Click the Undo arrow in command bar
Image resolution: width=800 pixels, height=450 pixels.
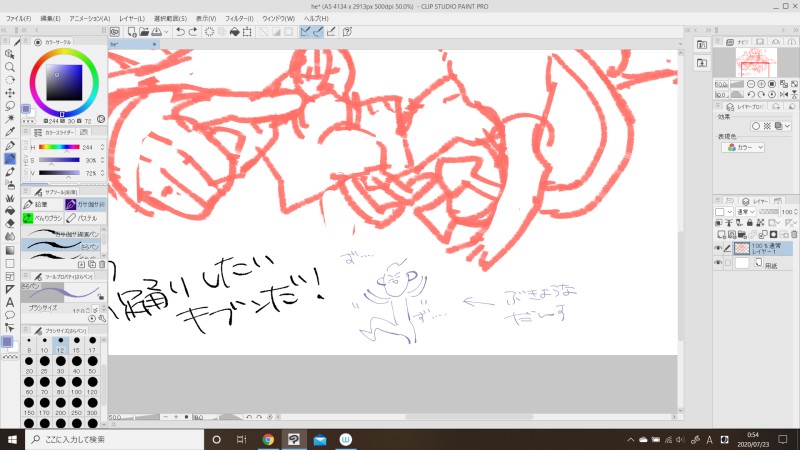pyautogui.click(x=179, y=32)
